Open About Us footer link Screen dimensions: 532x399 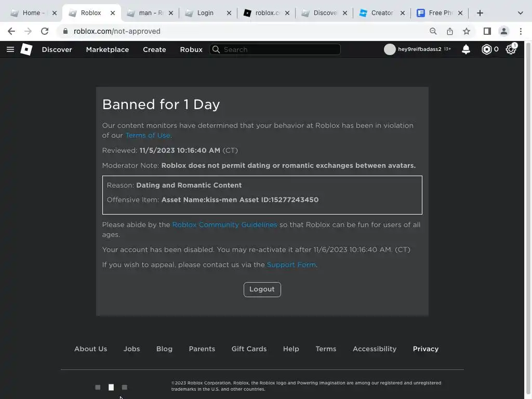[x=90, y=349]
